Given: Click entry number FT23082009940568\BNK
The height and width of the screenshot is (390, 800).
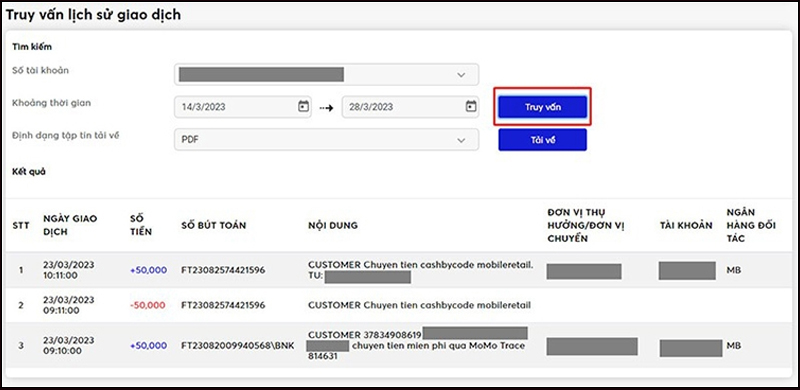Looking at the screenshot, I should point(238,346).
